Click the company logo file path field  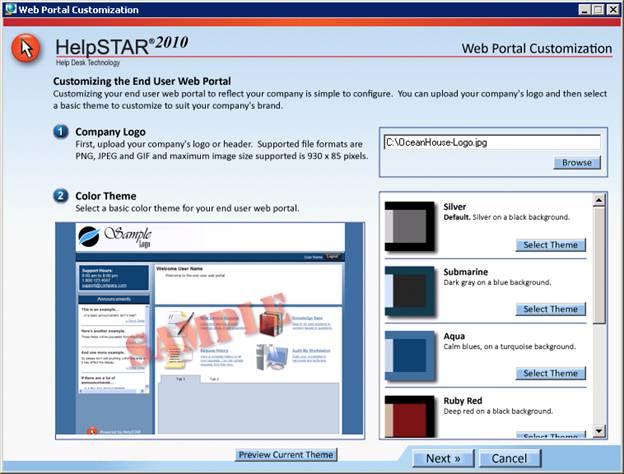(492, 142)
